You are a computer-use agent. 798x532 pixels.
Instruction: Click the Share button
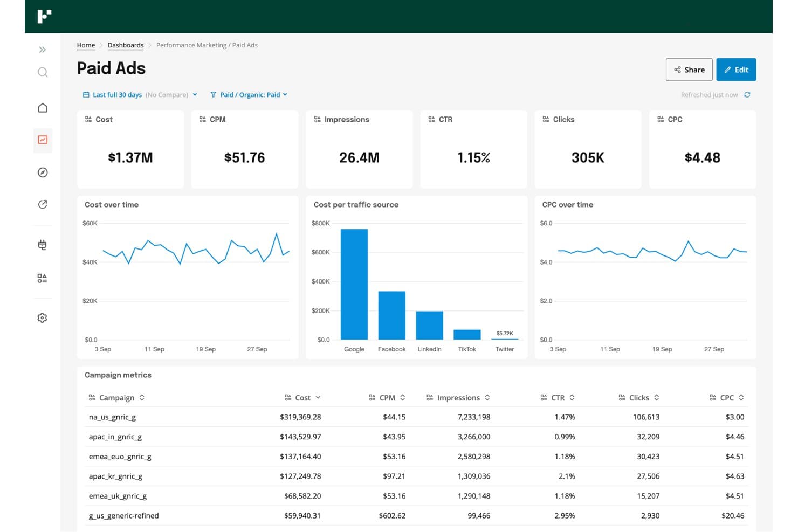point(689,70)
